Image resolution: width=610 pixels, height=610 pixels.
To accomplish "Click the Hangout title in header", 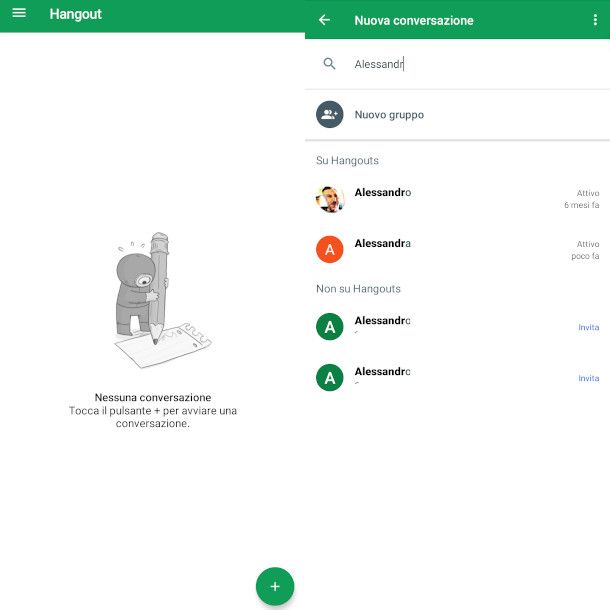I will pos(75,14).
